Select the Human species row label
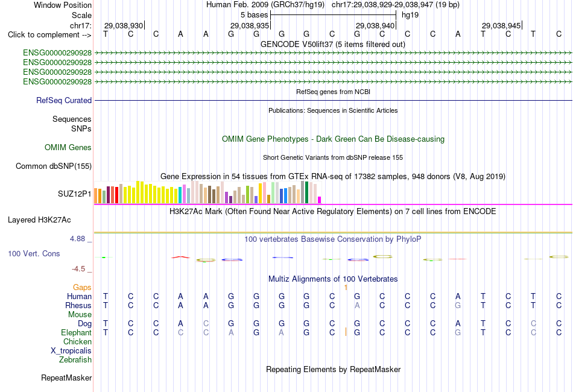Image resolution: width=573 pixels, height=392 pixels. click(x=79, y=296)
